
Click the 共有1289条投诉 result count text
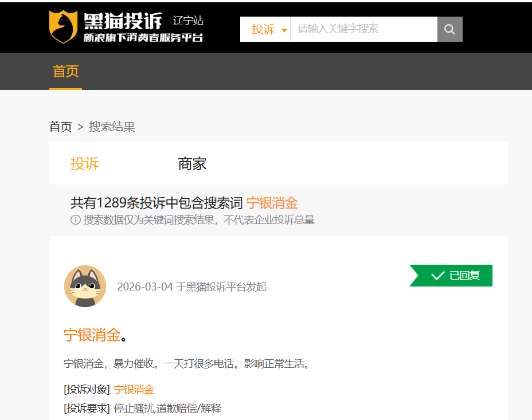(157, 203)
